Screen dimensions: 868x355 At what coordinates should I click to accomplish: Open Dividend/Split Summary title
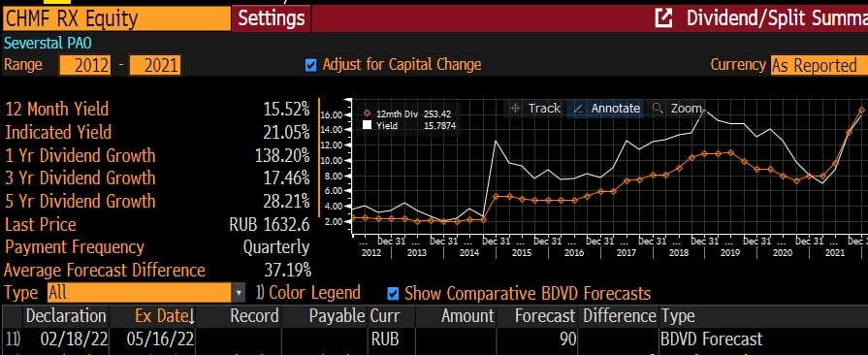777,18
